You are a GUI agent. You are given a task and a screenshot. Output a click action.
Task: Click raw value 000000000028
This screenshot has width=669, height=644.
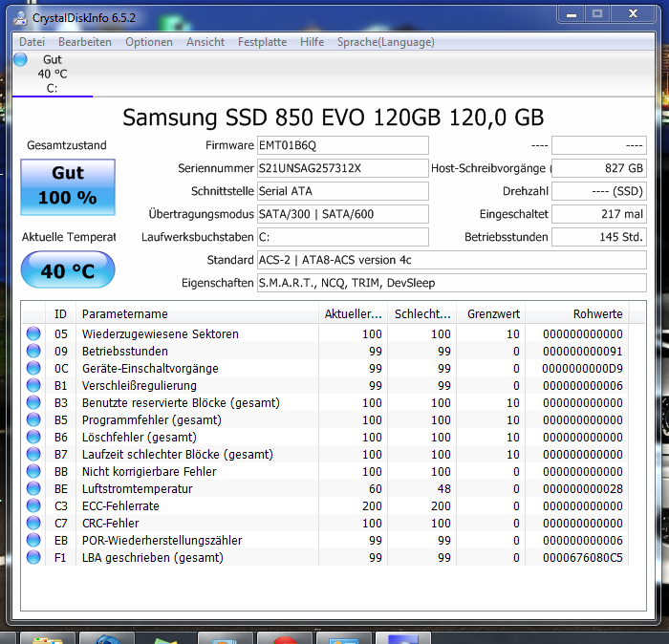(583, 489)
